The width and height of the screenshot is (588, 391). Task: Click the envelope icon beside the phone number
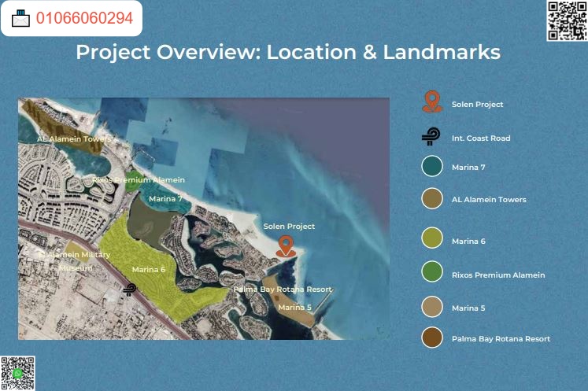tap(20, 18)
